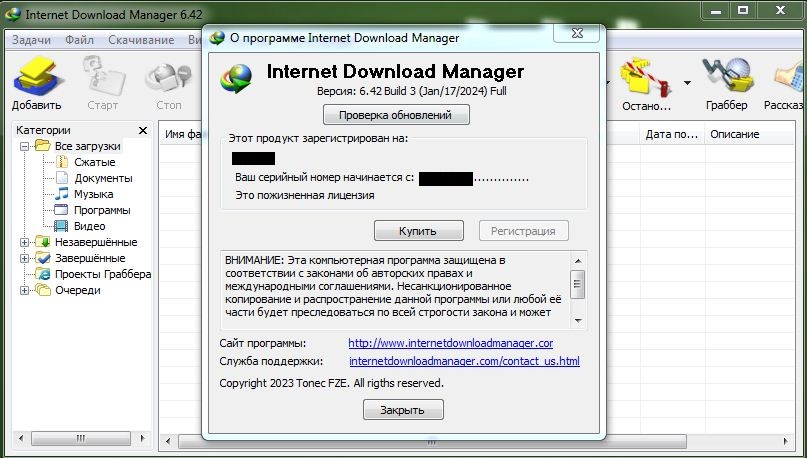The image size is (807, 458).
Task: Click the Видео category film icon
Action: (61, 226)
